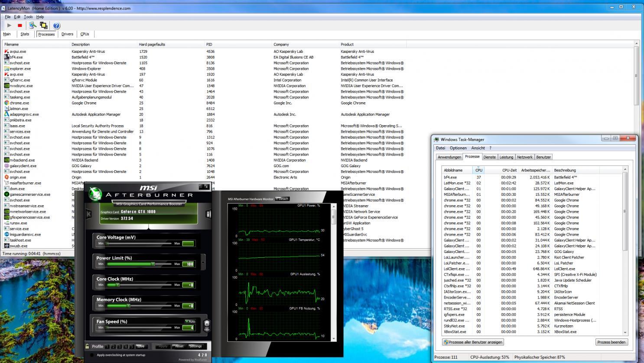Open the LatencyMon Edit menu
Image resolution: width=644 pixels, height=363 pixels.
point(17,17)
